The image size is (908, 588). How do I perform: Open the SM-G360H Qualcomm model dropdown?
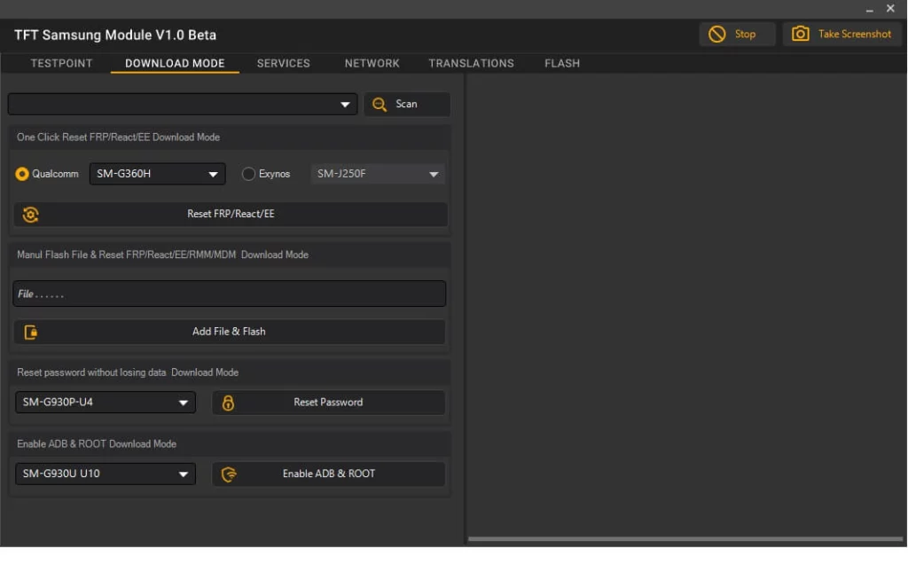(x=158, y=174)
